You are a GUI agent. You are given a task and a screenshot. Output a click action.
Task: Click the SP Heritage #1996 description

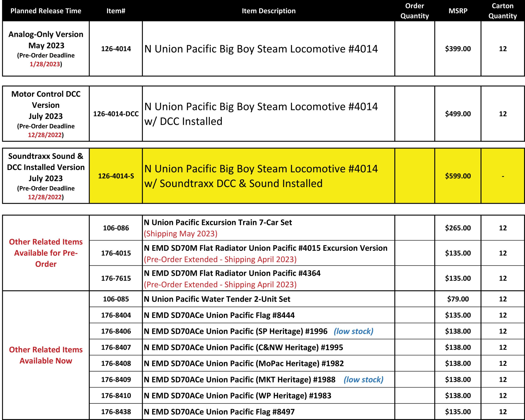coord(236,331)
